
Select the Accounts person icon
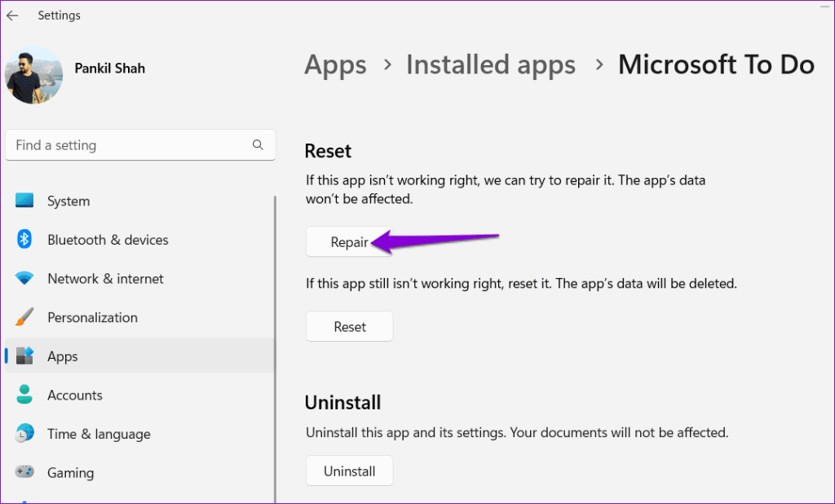[24, 394]
